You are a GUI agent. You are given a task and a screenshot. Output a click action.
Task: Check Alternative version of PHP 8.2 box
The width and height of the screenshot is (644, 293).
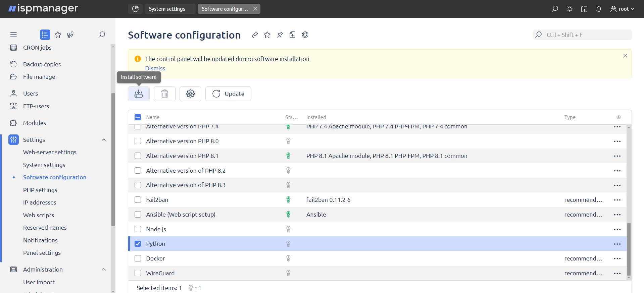coord(138,171)
